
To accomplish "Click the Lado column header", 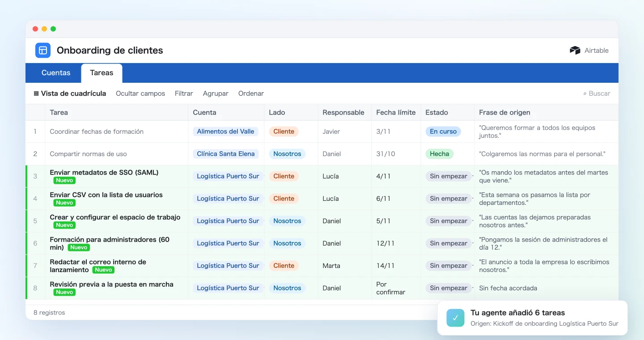I will point(291,112).
